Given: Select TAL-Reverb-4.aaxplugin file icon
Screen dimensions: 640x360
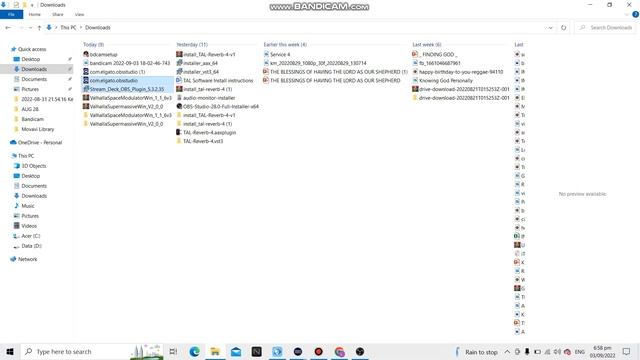Looking at the screenshot, I should pos(179,133).
